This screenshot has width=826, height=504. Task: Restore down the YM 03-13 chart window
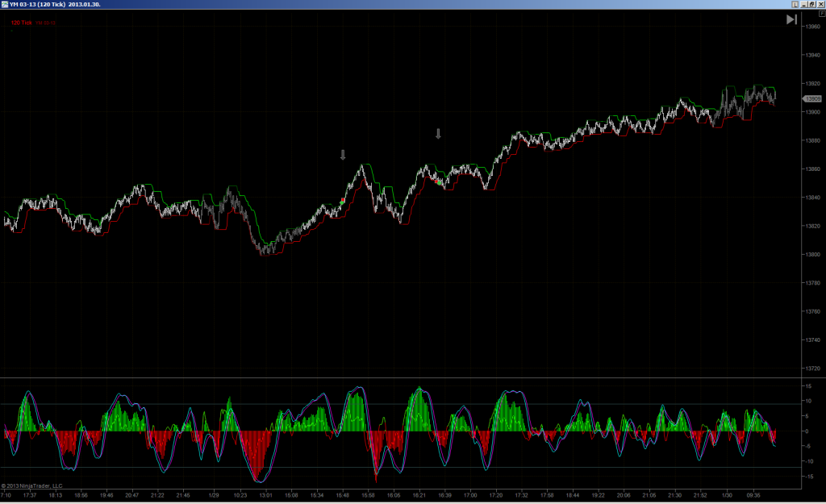(811, 4)
